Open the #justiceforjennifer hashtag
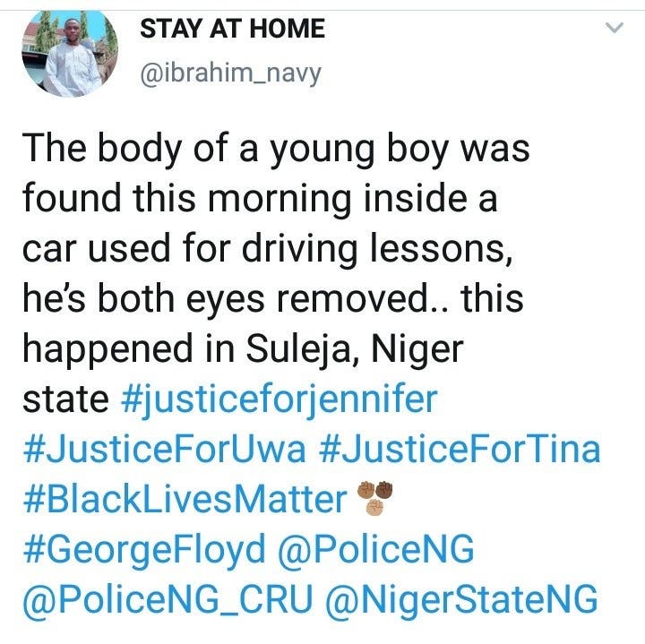This screenshot has height=644, width=645. [x=278, y=399]
